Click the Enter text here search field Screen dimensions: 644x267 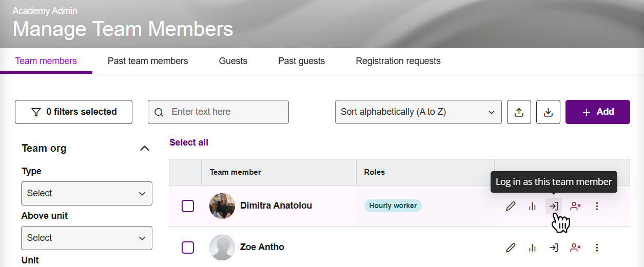225,112
